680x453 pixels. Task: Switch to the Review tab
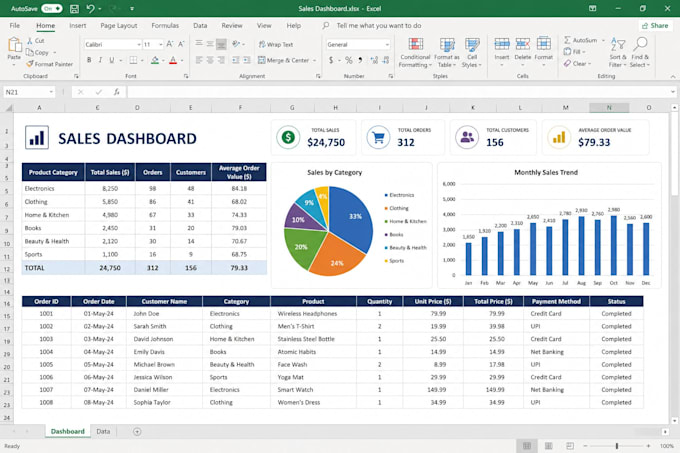pyautogui.click(x=232, y=26)
